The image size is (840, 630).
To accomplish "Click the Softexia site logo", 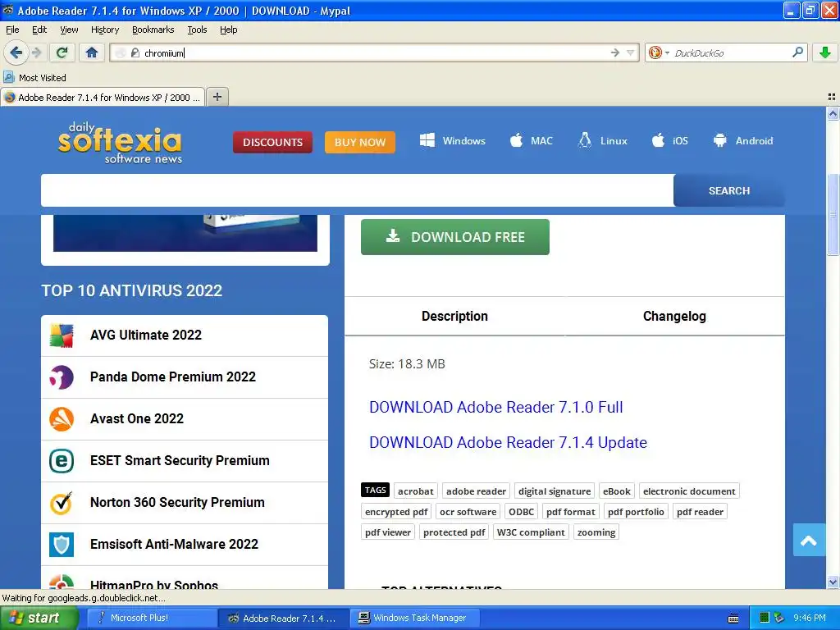I will pos(120,143).
